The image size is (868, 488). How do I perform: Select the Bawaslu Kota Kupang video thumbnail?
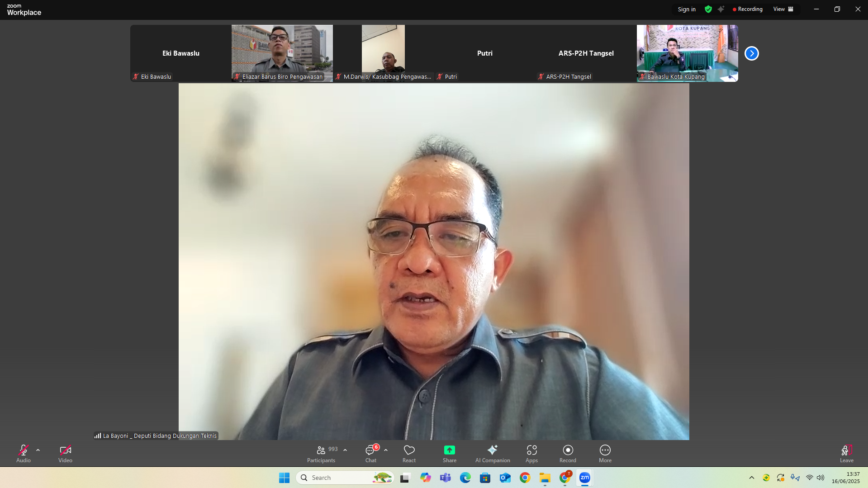[687, 53]
